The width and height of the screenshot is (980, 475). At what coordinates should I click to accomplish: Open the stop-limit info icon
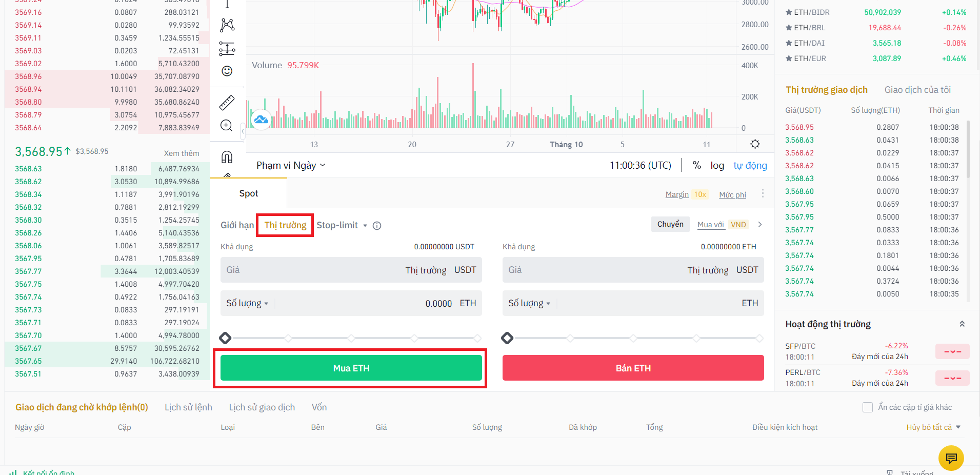pos(377,226)
